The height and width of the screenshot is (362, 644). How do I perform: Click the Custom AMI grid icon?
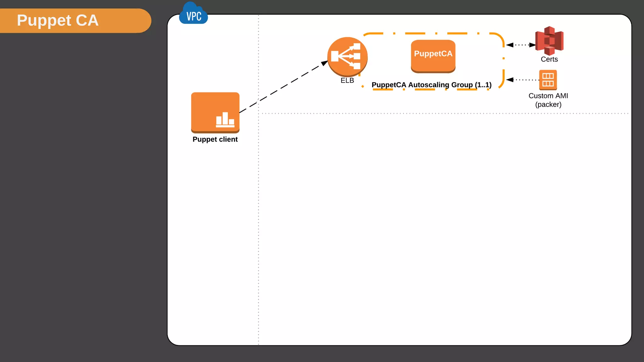coord(548,80)
